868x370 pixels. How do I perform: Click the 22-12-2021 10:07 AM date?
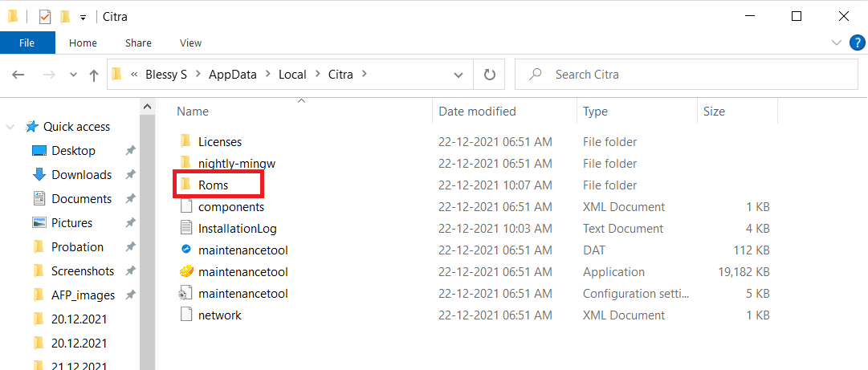coord(495,185)
